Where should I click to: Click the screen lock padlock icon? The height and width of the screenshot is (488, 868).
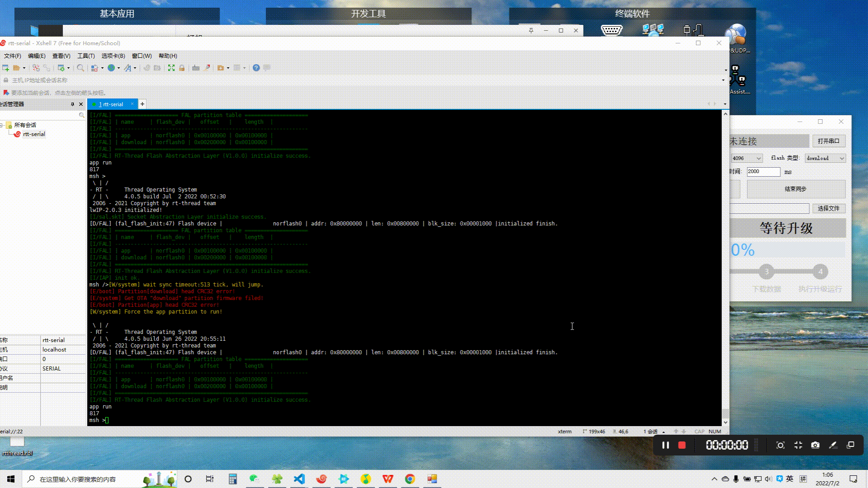pyautogui.click(x=182, y=68)
